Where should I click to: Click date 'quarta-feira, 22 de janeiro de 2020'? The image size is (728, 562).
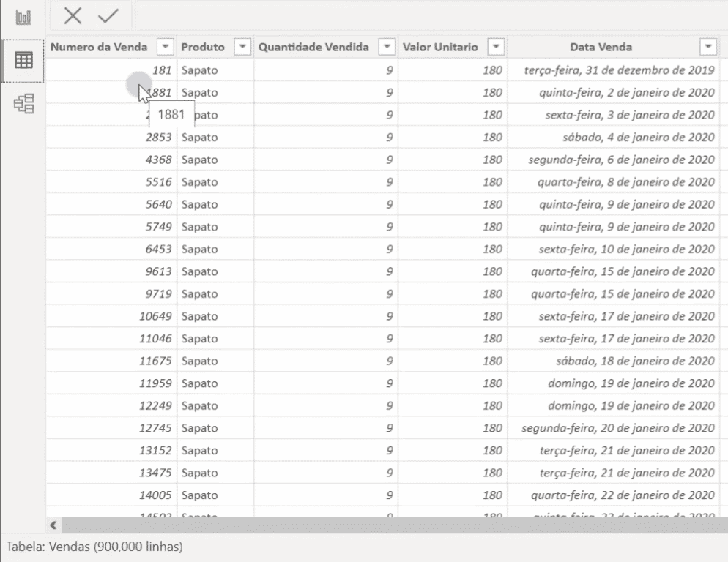(x=623, y=495)
